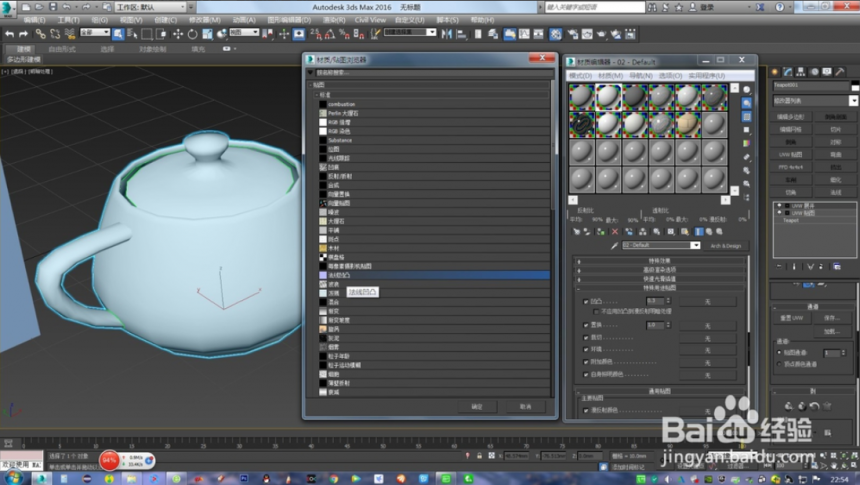This screenshot has width=860, height=485.
Task: Click the Undo arrow in main toolbar
Action: [9, 34]
